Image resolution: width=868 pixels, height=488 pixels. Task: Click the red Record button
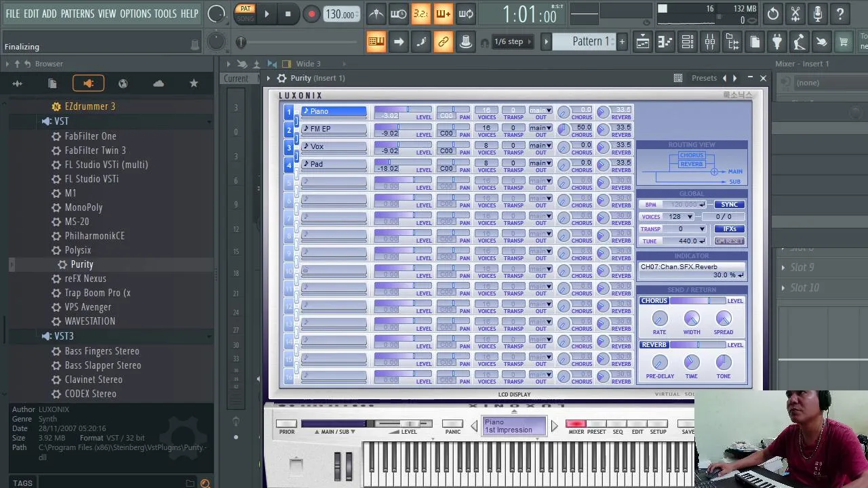click(x=311, y=14)
